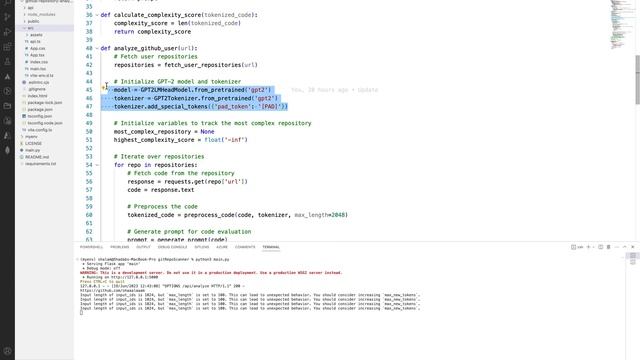Switch to the COMMENTS panel tab
This screenshot has height=360, width=640.
(245, 247)
